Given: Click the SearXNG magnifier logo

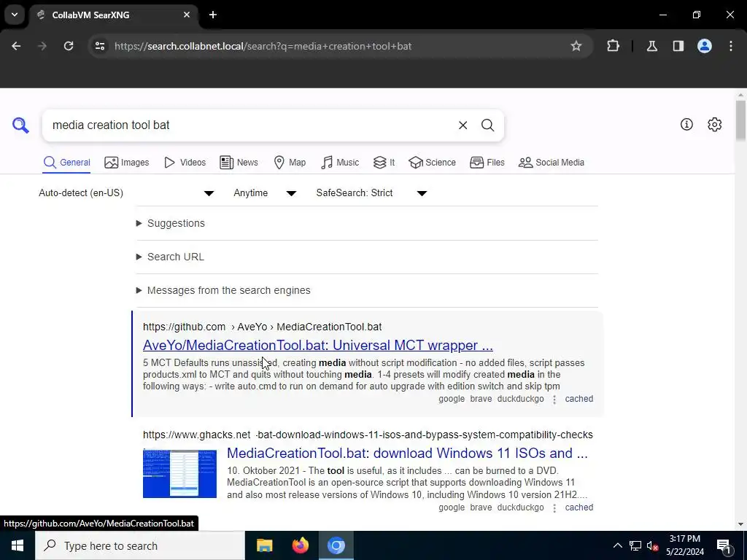Looking at the screenshot, I should [20, 125].
